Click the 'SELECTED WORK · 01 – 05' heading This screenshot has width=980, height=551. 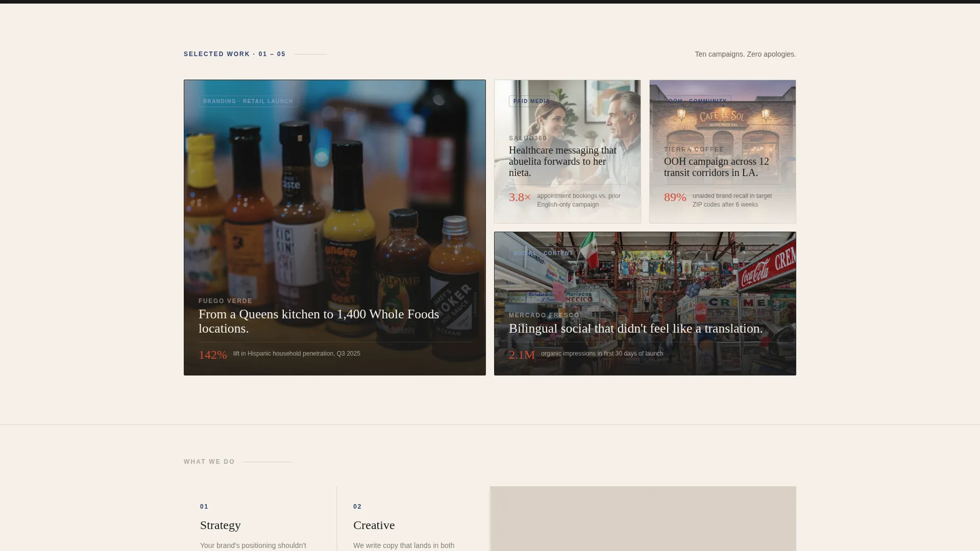235,54
